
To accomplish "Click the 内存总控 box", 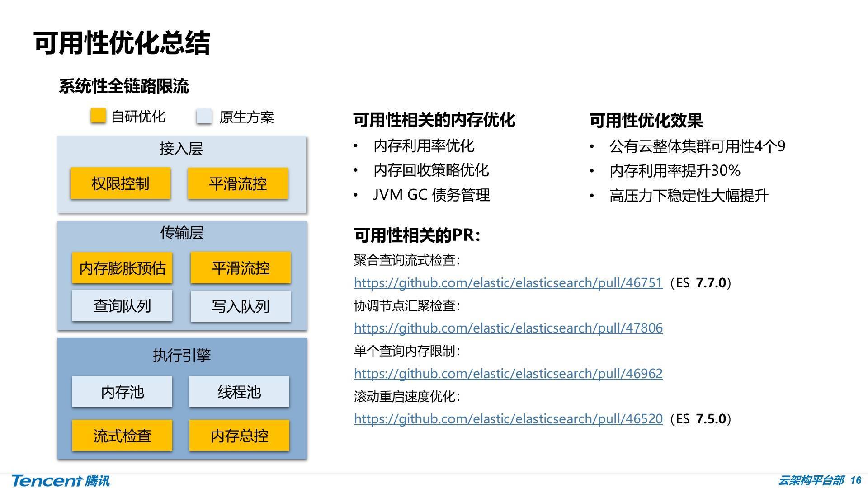I will click(239, 436).
